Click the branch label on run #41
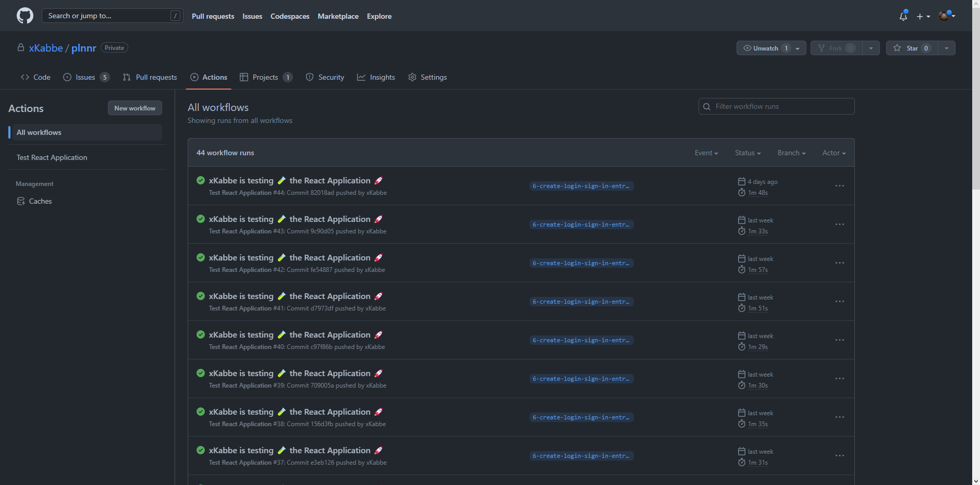Screen dimensions: 980x485 [x=581, y=302]
